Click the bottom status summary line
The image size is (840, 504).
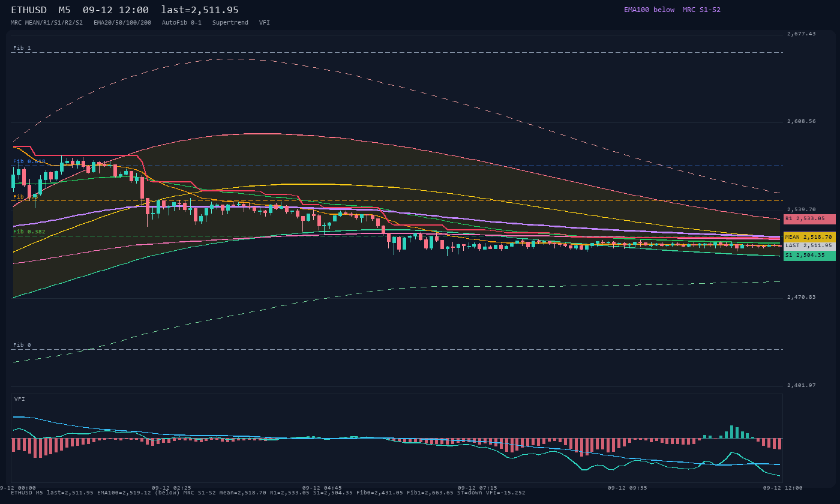268,493
